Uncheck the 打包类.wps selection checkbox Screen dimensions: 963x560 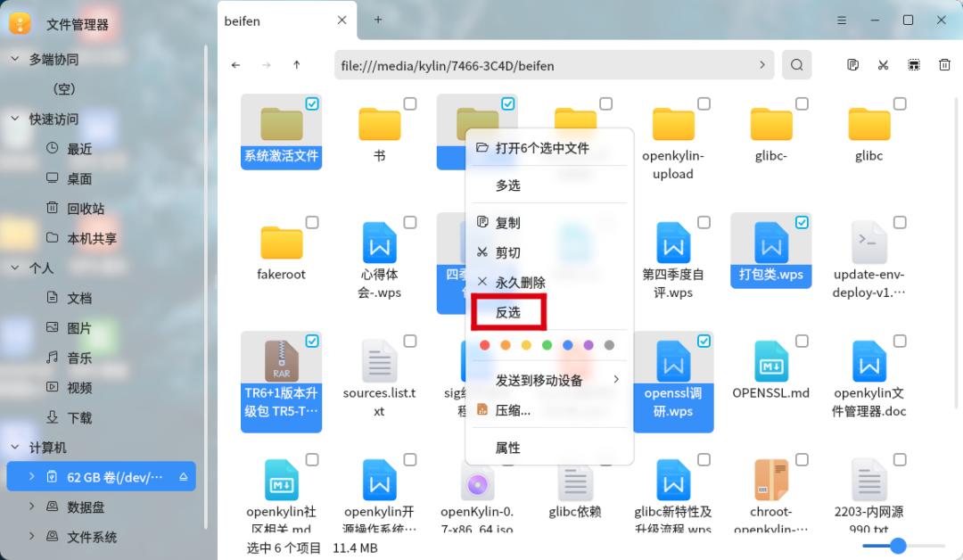(802, 222)
